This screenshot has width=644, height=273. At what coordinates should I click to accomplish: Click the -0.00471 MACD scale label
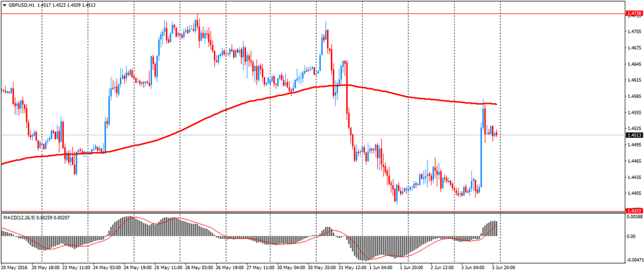click(x=634, y=259)
